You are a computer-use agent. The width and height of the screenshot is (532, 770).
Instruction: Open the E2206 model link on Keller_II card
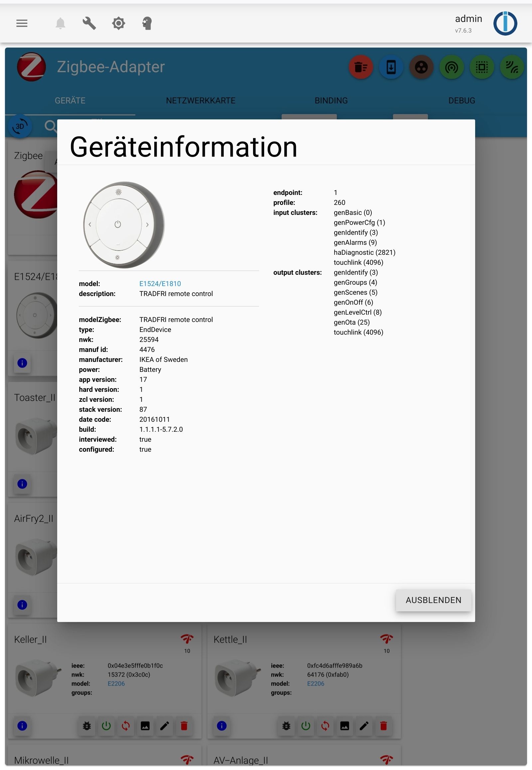pos(116,684)
